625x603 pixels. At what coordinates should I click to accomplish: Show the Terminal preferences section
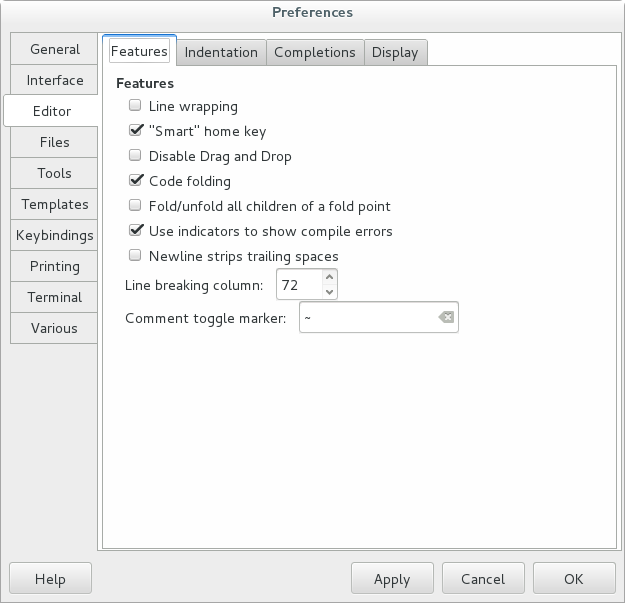click(x=55, y=297)
